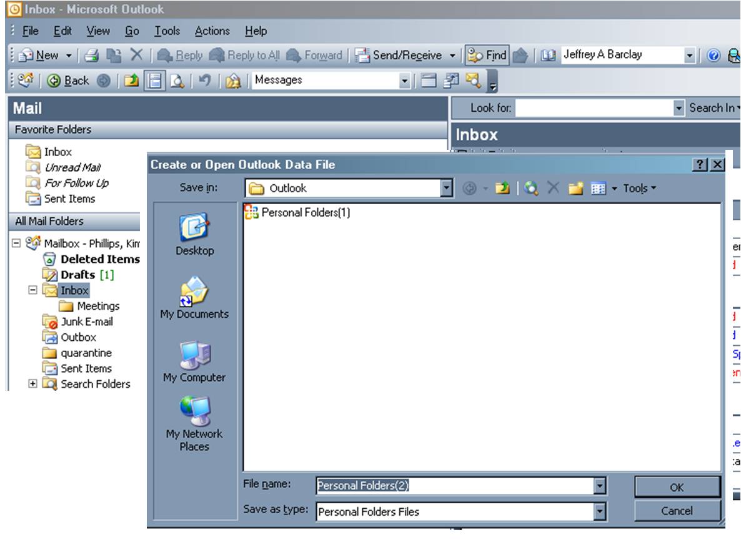Select the quarantine folder

tap(86, 353)
